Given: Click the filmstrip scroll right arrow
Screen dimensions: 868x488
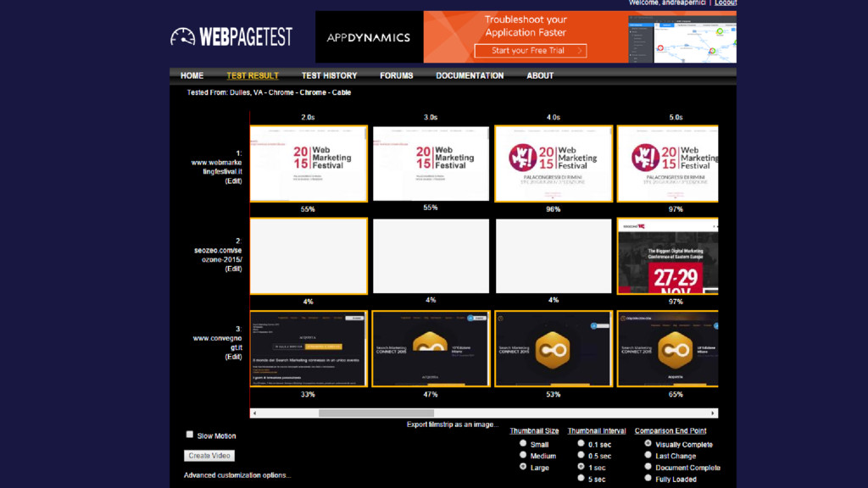Looking at the screenshot, I should click(713, 413).
